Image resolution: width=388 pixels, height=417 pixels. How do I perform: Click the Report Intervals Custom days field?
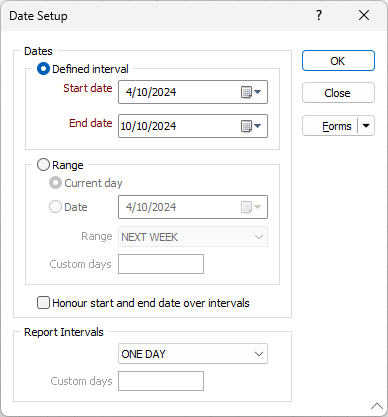[161, 381]
